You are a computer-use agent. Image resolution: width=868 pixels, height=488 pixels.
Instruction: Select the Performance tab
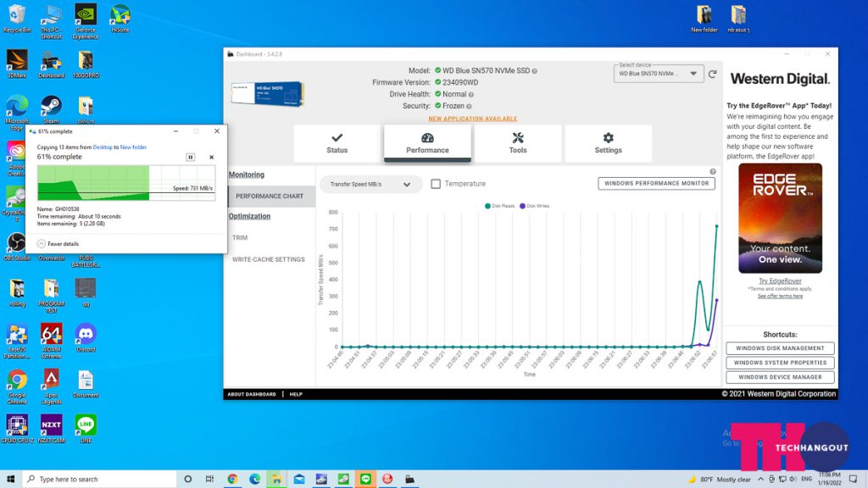coord(427,143)
